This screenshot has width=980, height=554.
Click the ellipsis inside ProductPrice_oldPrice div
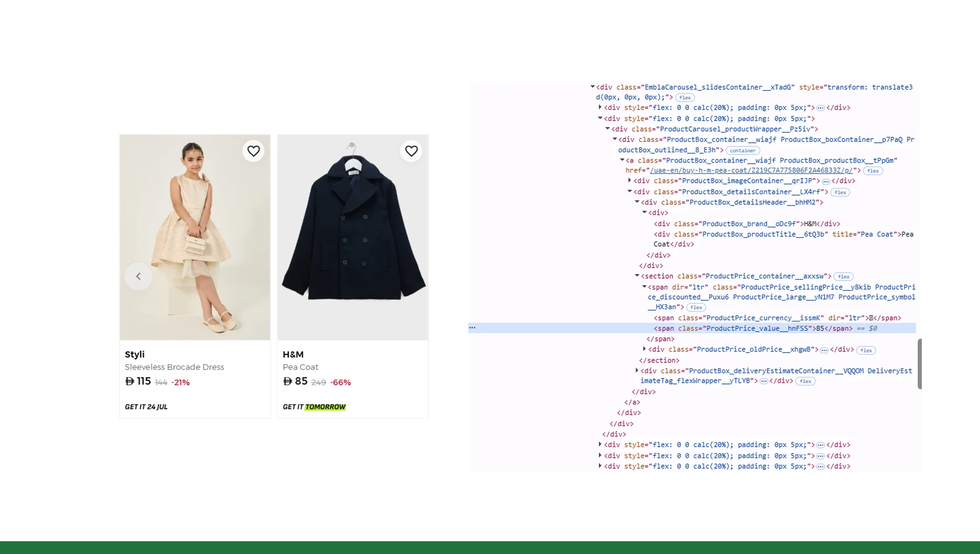pos(824,350)
